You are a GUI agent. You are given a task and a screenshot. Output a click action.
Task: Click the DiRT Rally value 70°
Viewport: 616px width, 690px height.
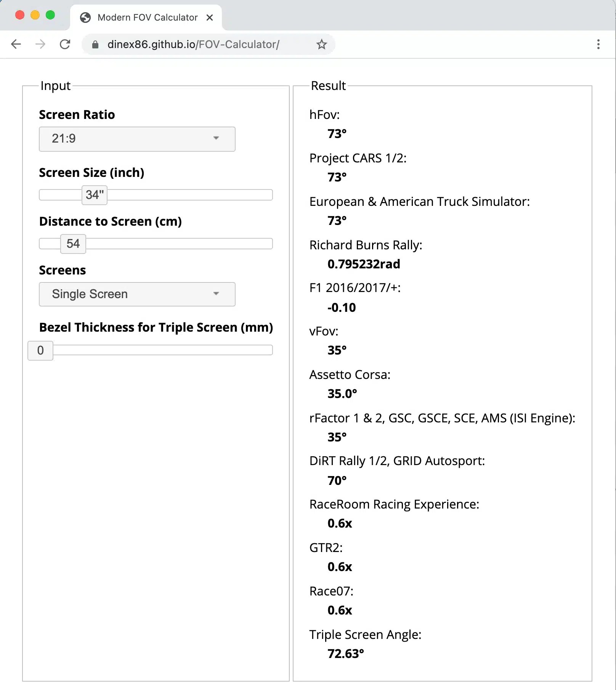tap(337, 481)
